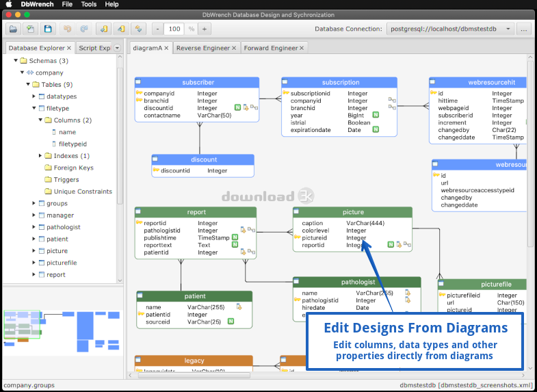This screenshot has height=392, width=537.
Task: Close the diagramA tab
Action: (x=166, y=49)
